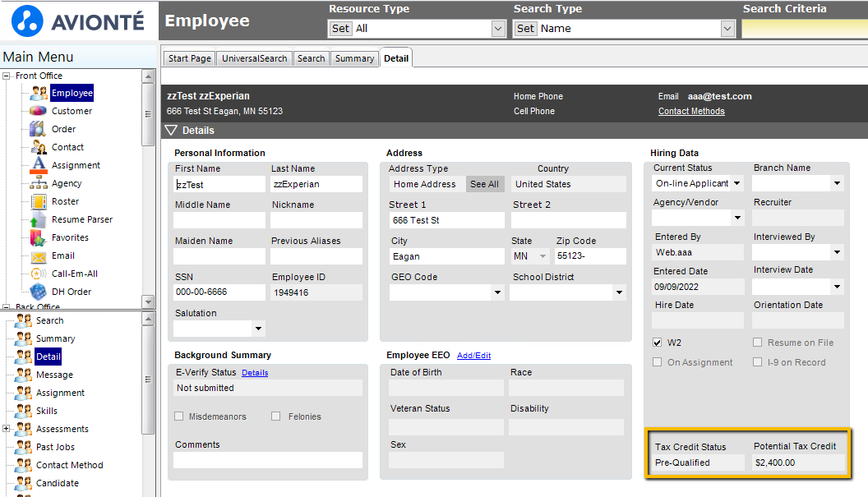
Task: Open the Contact Methods link
Action: point(690,111)
